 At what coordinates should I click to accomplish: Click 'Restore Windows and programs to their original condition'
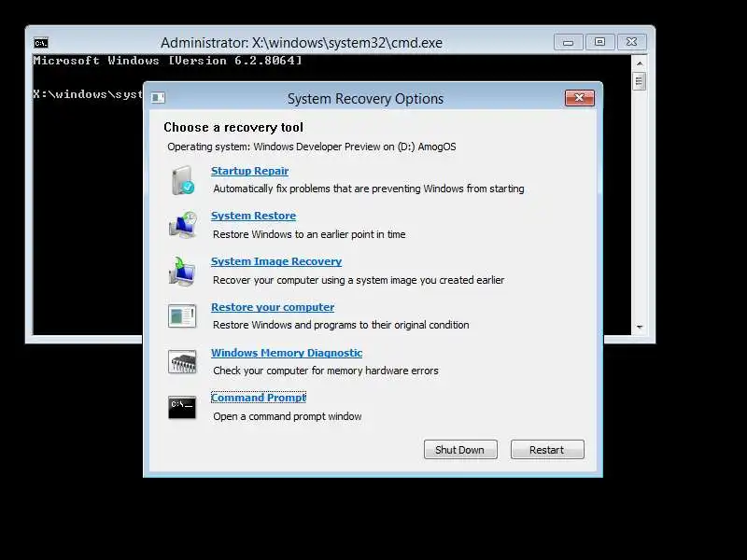coord(341,325)
